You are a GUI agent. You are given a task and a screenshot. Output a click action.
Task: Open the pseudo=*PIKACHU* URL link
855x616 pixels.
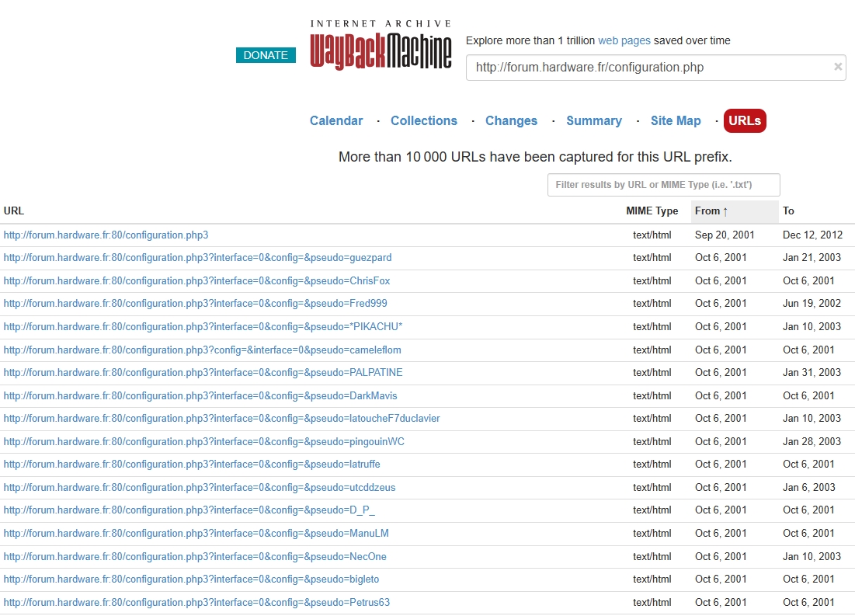203,326
